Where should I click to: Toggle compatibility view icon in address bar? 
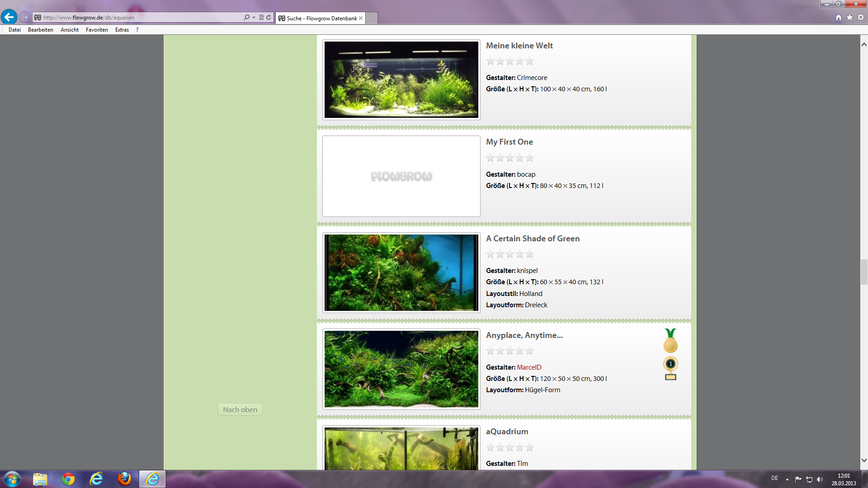pos(261,17)
